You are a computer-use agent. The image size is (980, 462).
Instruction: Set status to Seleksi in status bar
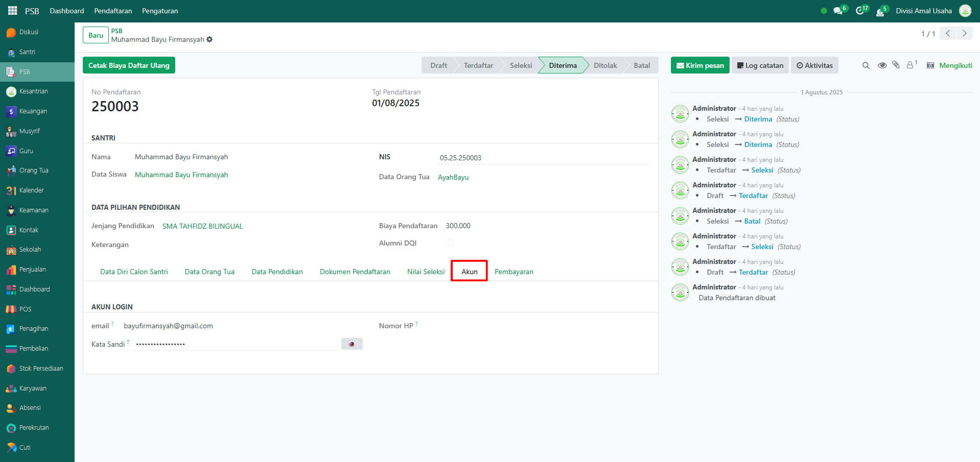tap(520, 65)
